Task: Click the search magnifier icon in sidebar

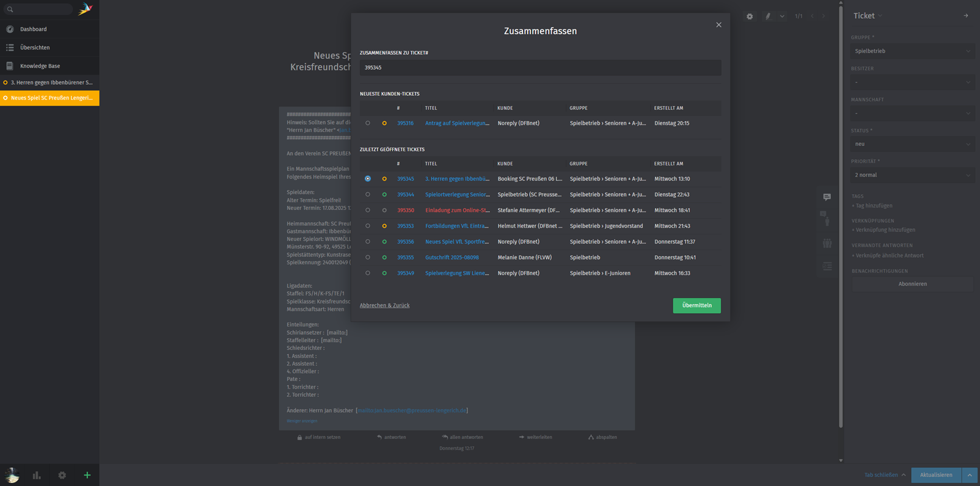Action: (x=10, y=9)
